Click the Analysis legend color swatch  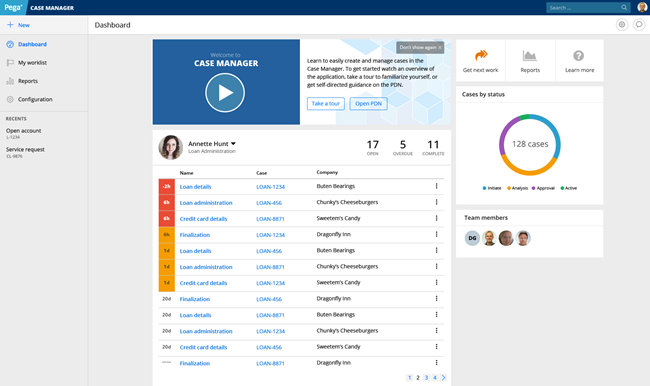point(509,188)
